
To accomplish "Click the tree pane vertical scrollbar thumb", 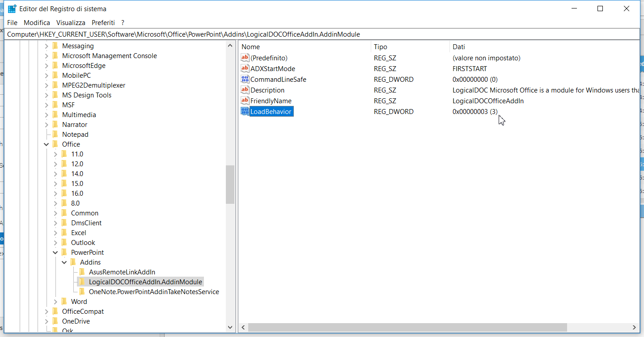I will pyautogui.click(x=230, y=185).
